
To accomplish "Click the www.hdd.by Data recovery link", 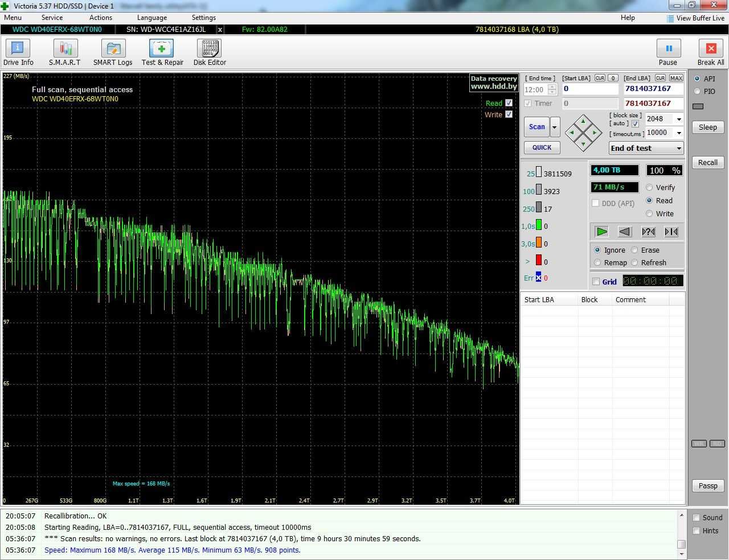I will pos(494,83).
